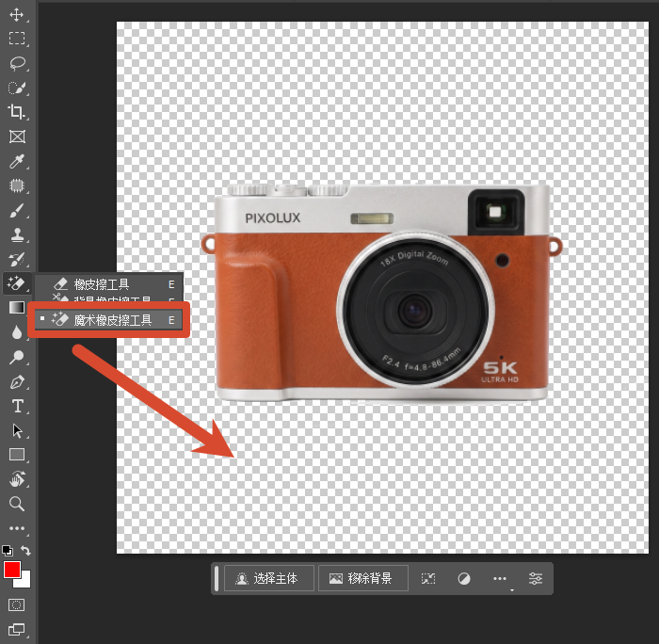Image resolution: width=659 pixels, height=644 pixels.
Task: Select the Quick Selection tool
Action: coord(16,88)
